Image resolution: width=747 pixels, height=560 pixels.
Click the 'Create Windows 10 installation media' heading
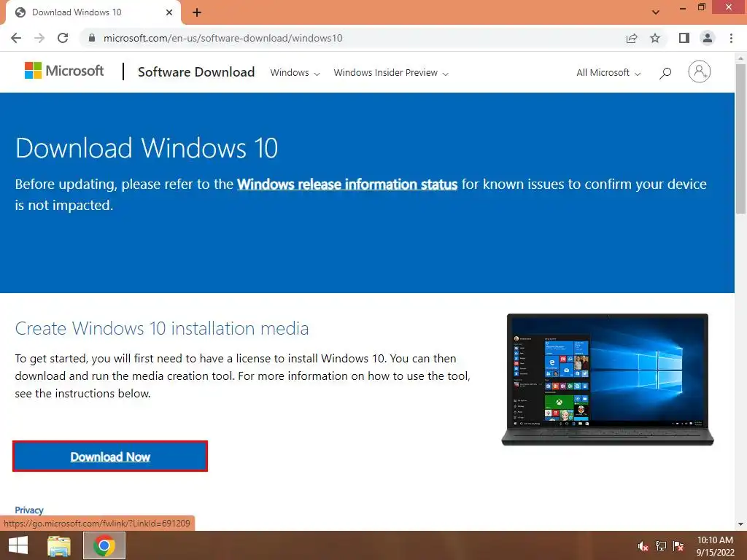pyautogui.click(x=162, y=329)
